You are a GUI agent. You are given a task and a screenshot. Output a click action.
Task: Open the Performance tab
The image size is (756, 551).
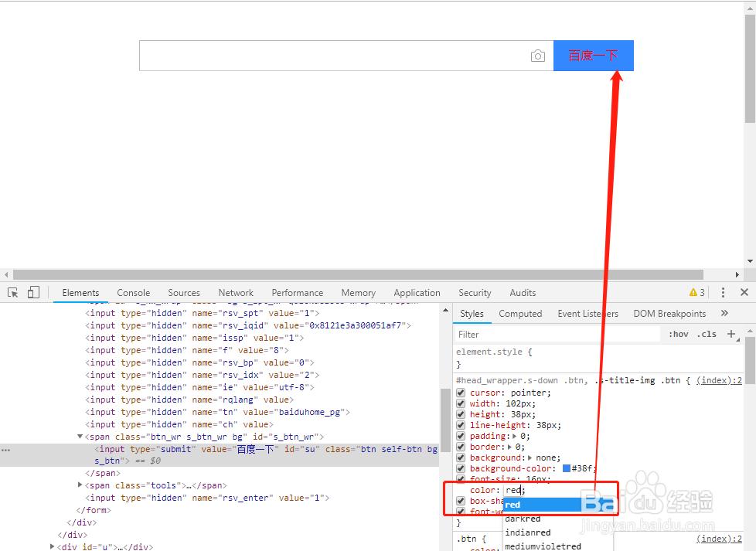(298, 293)
